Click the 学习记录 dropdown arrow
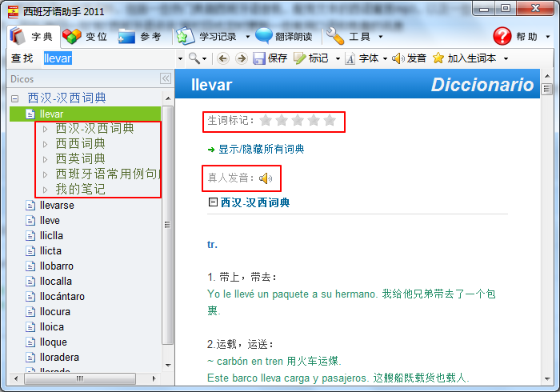The width and height of the screenshot is (560, 392). [248, 37]
